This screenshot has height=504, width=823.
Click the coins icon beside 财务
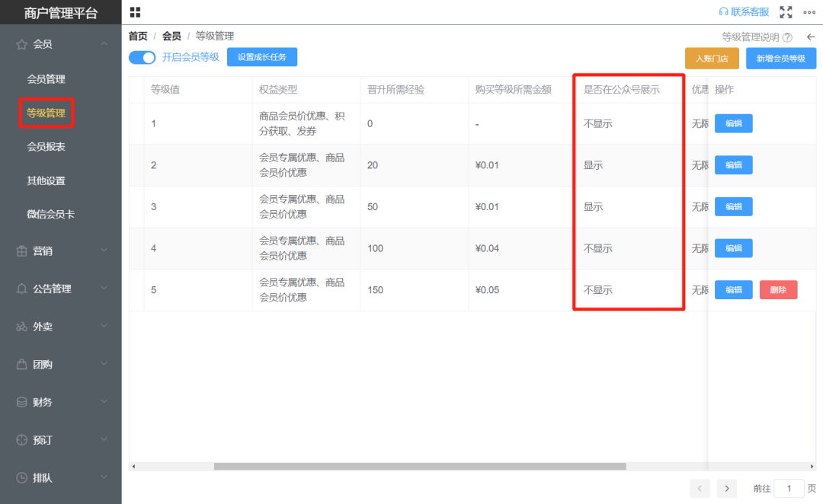21,402
